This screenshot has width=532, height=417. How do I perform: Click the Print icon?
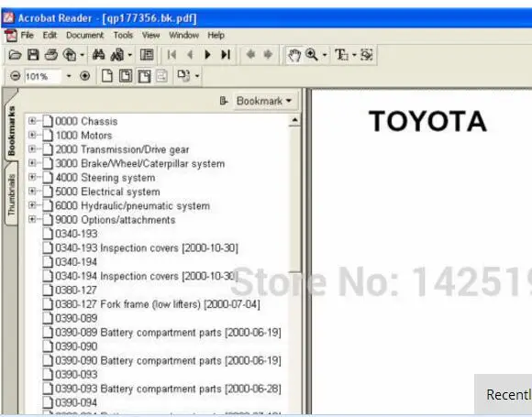(x=51, y=55)
